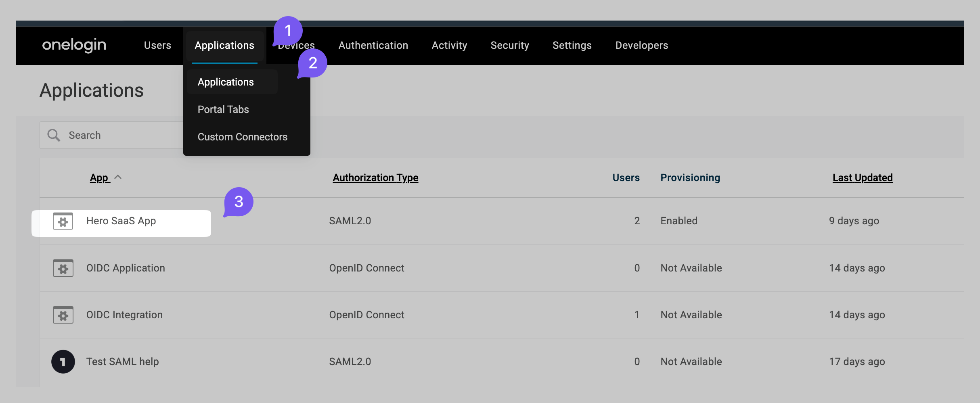Sort by the Last Updated column
980x403 pixels.
click(x=862, y=177)
